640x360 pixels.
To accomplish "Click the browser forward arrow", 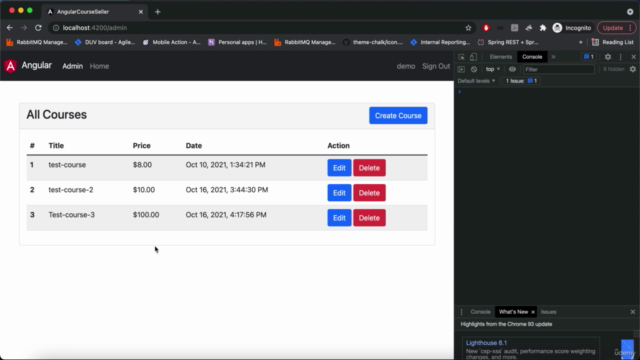I will click(24, 28).
